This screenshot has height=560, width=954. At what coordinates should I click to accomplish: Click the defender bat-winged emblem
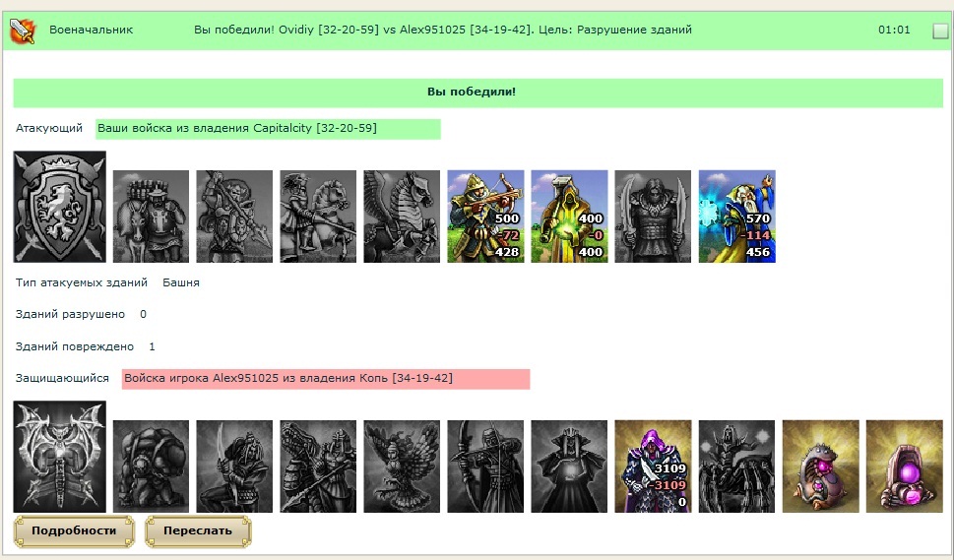(60, 457)
